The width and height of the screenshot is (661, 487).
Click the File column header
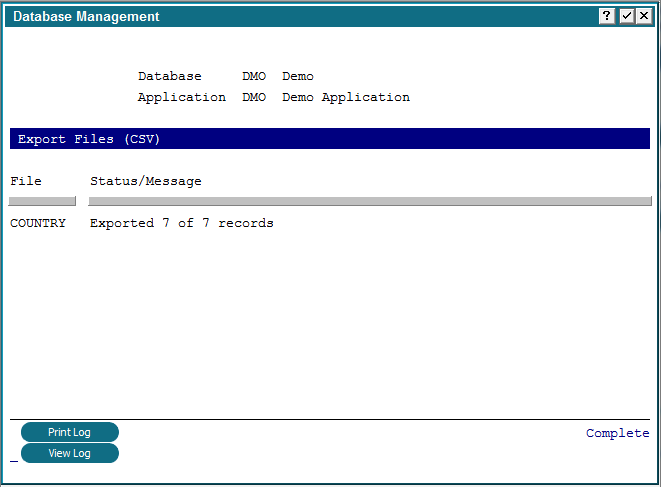(26, 181)
